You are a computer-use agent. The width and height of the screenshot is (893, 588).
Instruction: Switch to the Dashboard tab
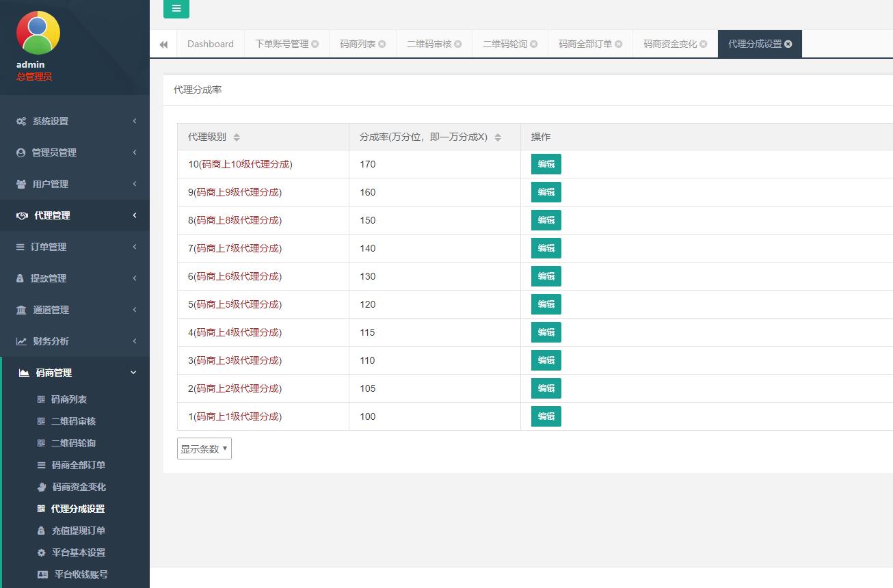[x=210, y=44]
